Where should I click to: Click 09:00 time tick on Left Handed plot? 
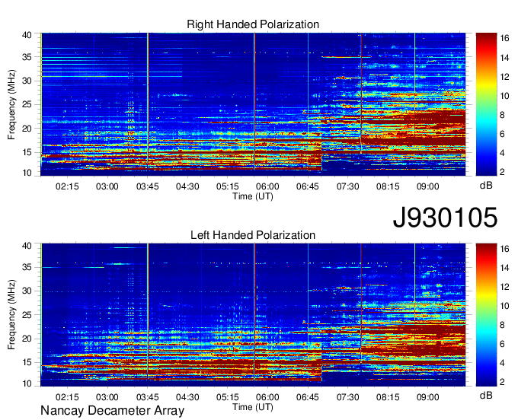click(x=427, y=397)
